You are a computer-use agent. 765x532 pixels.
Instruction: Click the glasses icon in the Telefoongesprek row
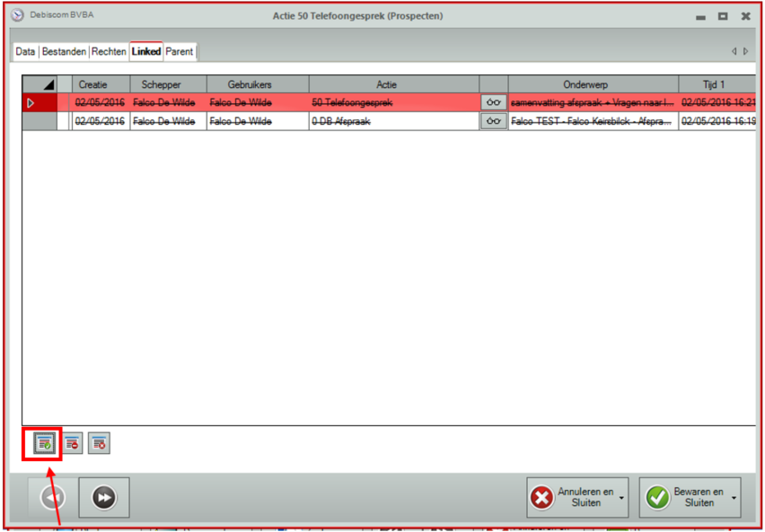click(493, 103)
